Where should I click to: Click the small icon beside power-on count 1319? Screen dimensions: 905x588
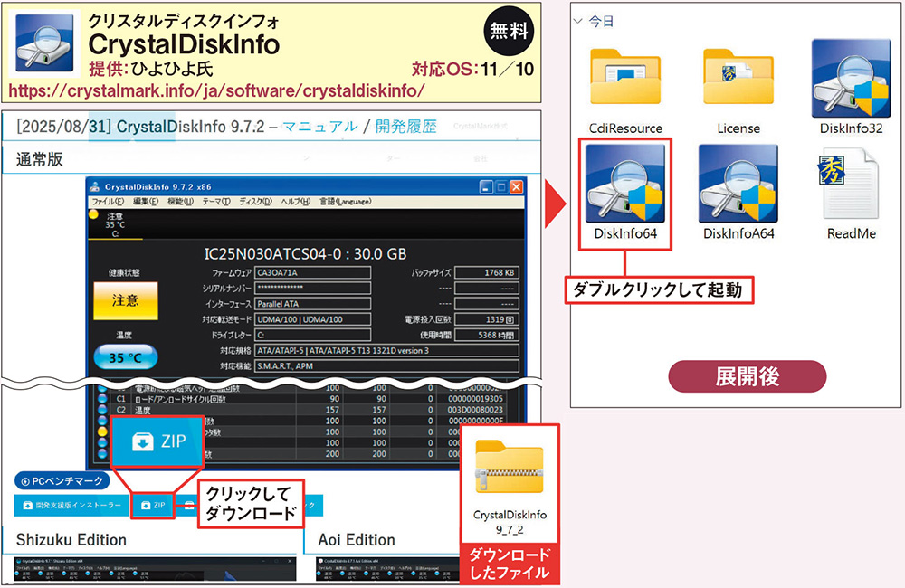510,319
